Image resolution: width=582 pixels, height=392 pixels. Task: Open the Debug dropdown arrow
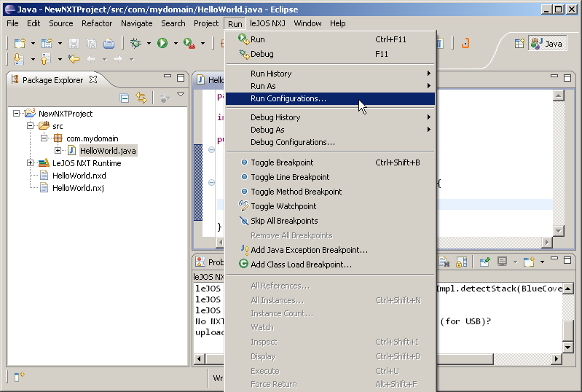click(x=149, y=44)
